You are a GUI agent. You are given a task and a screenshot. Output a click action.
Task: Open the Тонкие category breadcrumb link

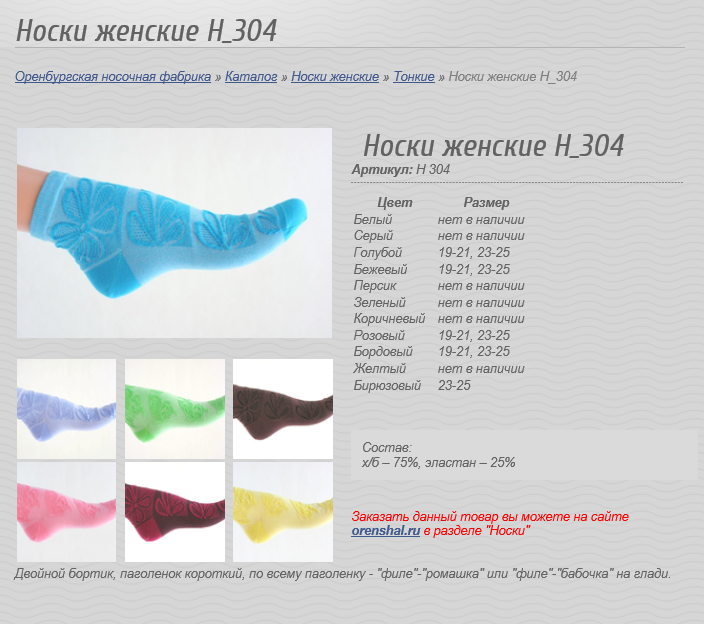tap(414, 77)
